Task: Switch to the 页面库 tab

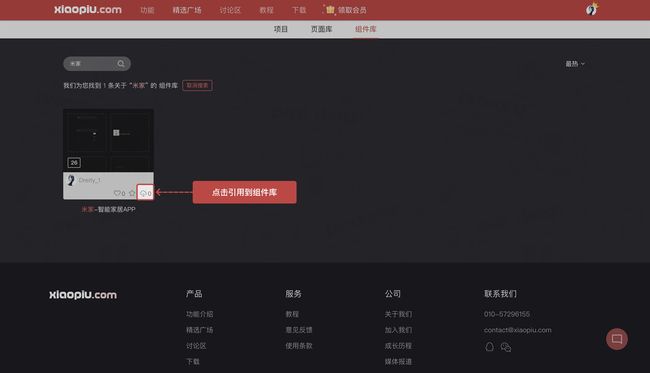Action: (321, 29)
